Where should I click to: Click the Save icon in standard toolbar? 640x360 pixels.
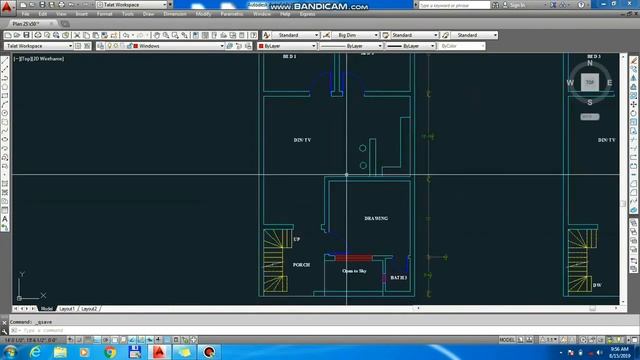[27, 36]
